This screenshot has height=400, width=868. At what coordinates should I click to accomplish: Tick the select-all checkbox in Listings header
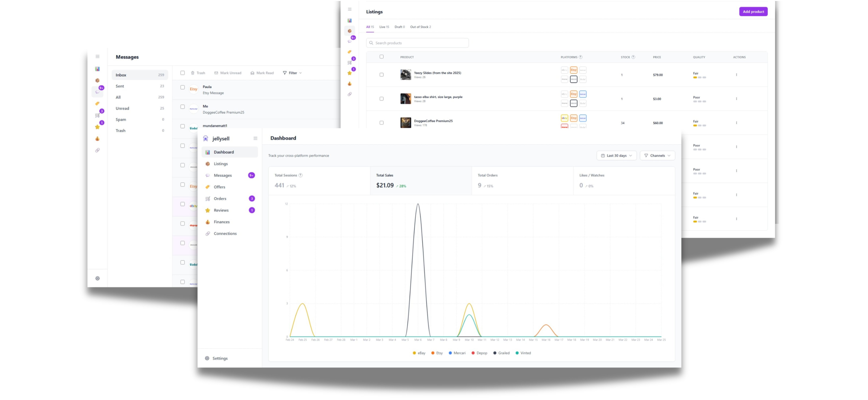381,57
